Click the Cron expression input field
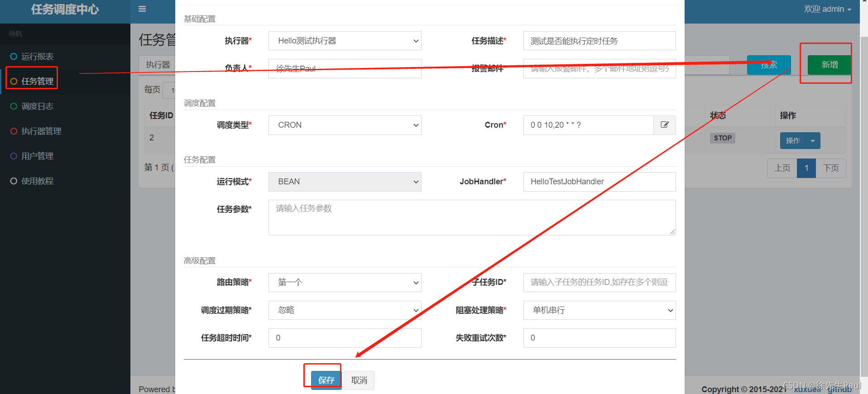The image size is (868, 394). (x=589, y=125)
